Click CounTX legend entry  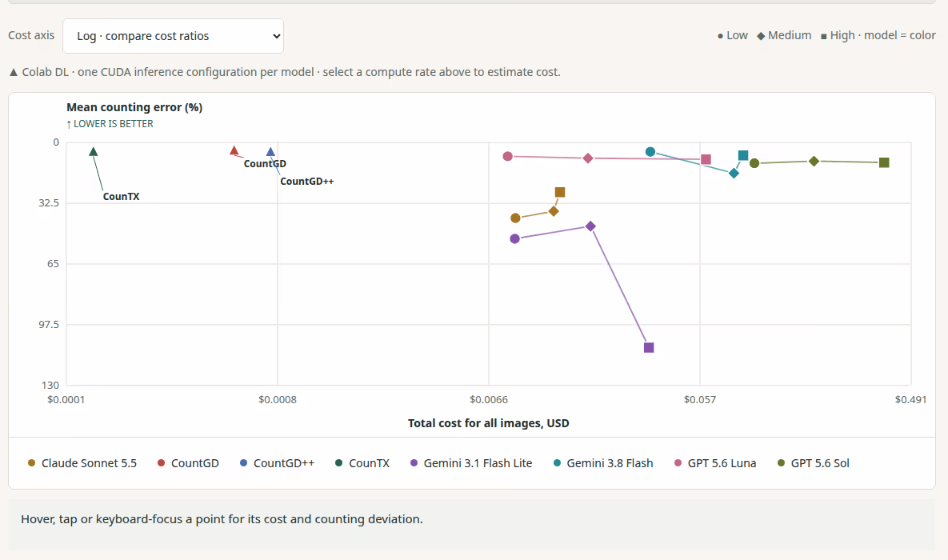pos(362,463)
